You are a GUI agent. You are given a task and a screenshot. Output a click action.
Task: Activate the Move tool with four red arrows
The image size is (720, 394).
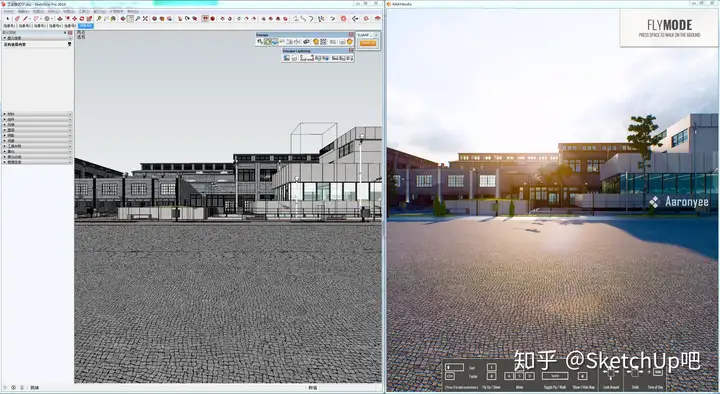pyautogui.click(x=74, y=18)
